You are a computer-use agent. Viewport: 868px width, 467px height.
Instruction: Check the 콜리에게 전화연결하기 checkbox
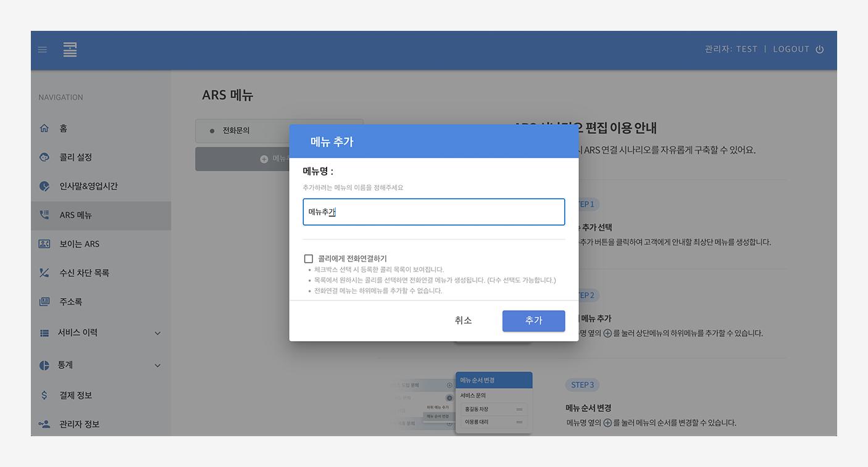pyautogui.click(x=309, y=258)
